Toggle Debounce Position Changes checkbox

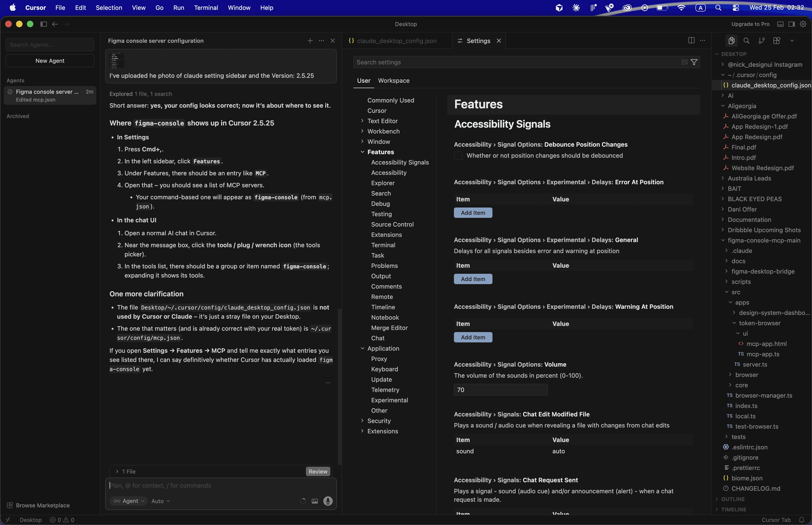point(458,156)
